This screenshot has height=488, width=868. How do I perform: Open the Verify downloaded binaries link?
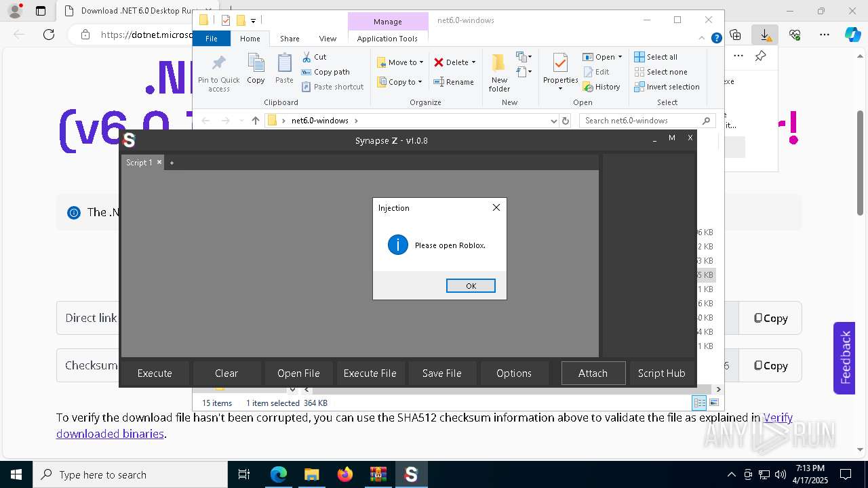pos(424,426)
